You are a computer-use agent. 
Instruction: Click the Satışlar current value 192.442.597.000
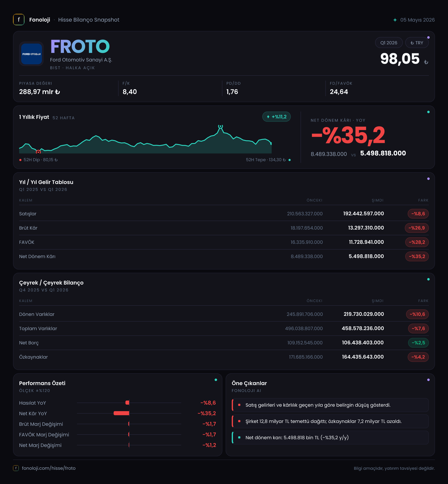coord(364,214)
